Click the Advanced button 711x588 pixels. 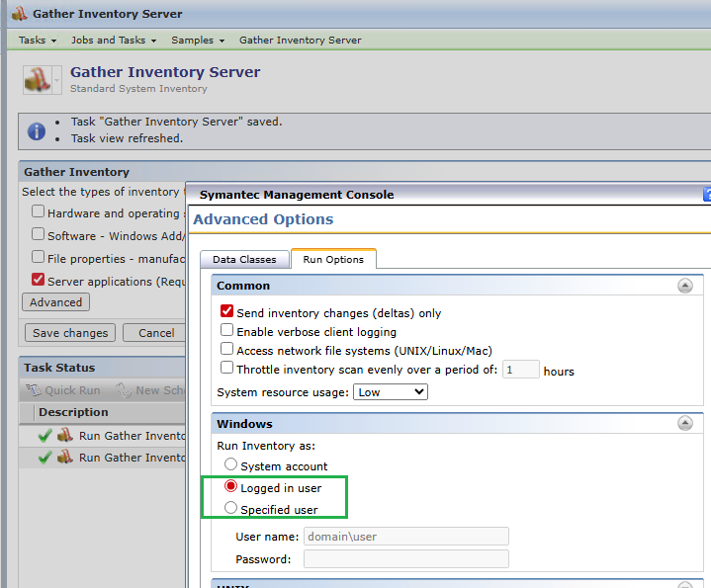[x=55, y=302]
